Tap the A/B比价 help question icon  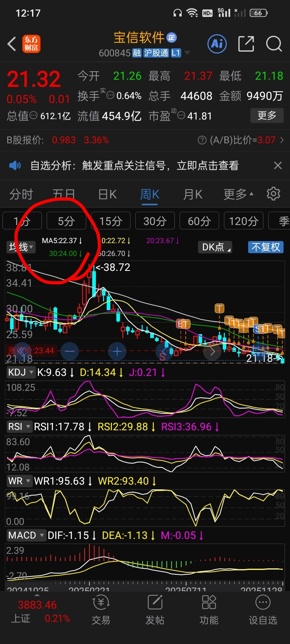202,140
